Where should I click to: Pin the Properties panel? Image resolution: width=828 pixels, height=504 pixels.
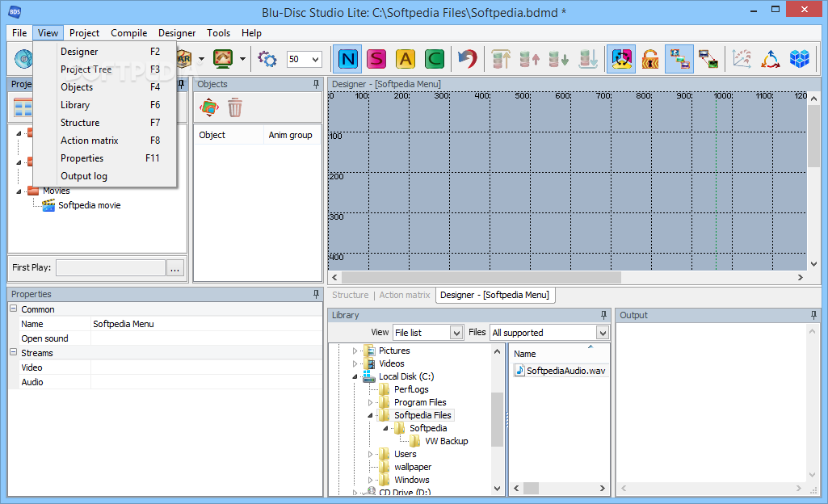[x=316, y=294]
